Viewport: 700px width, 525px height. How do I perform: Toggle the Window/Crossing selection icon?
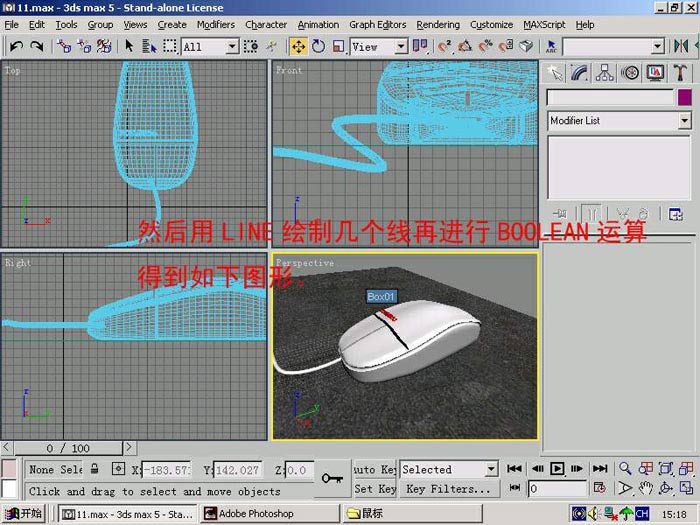coord(251,46)
